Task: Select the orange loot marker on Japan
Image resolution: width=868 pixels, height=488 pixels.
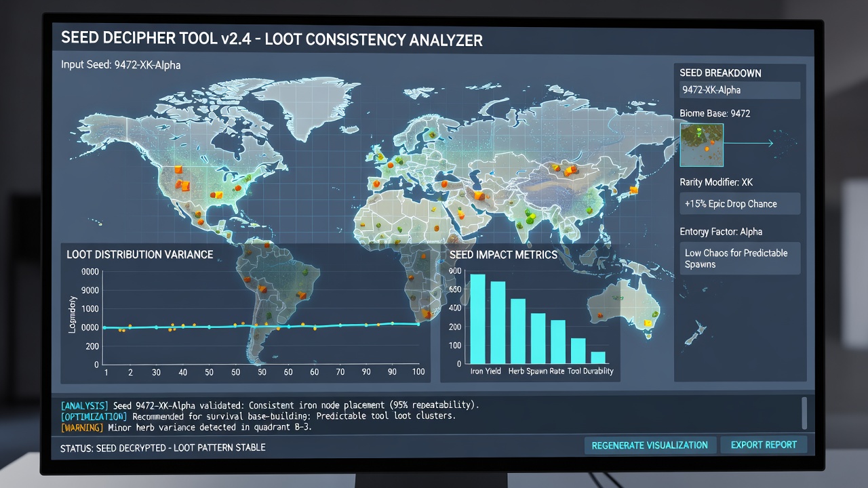Action: 635,190
